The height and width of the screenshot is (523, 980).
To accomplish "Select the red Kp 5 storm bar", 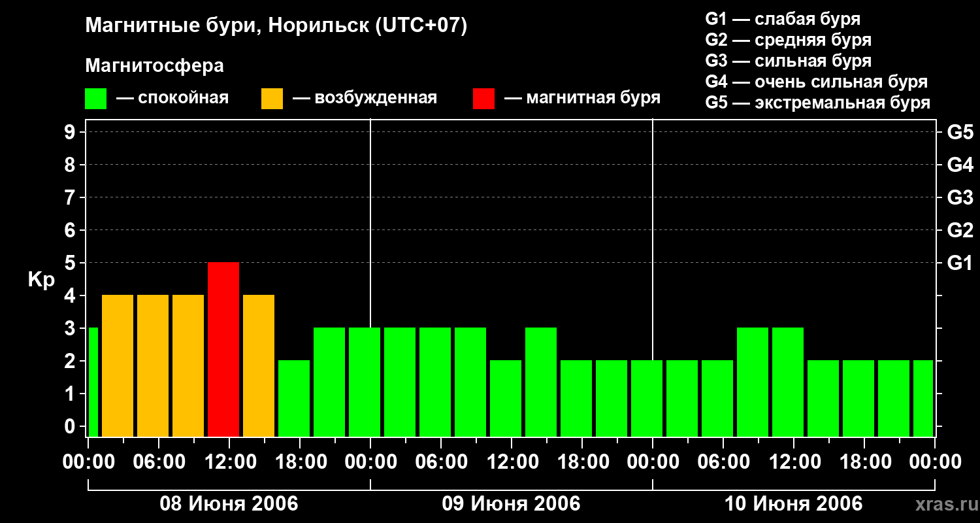I will point(223,350).
